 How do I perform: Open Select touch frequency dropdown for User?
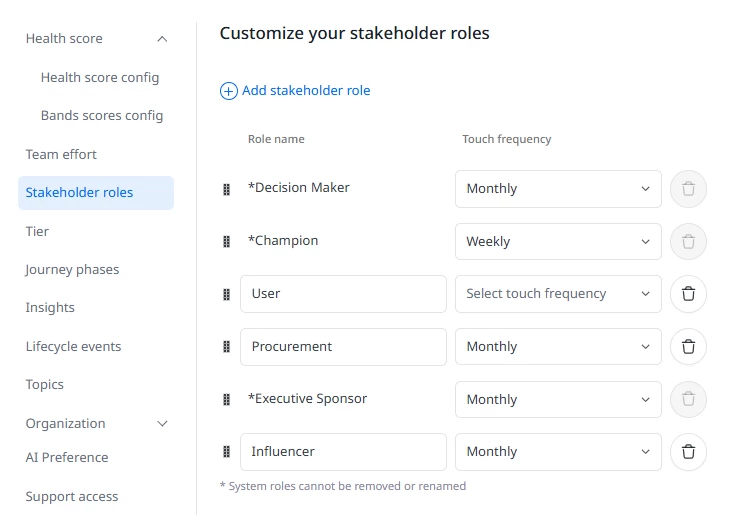[558, 294]
